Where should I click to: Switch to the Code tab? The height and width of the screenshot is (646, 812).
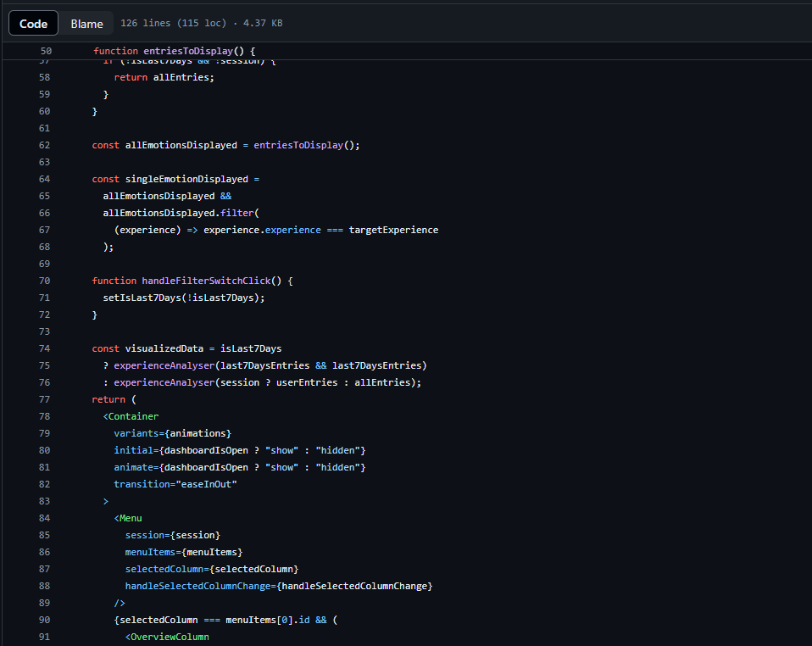[33, 24]
